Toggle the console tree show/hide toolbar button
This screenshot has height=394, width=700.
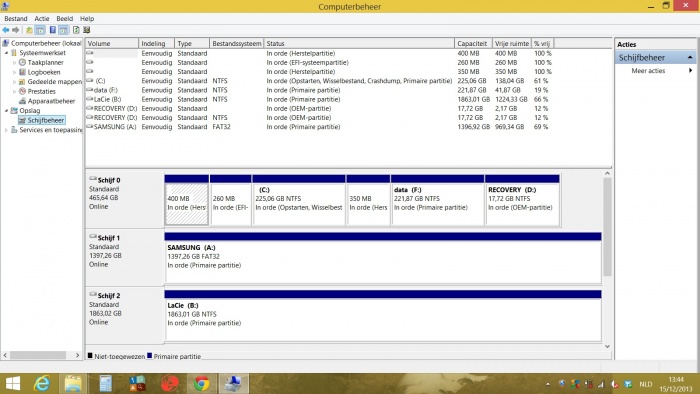[40, 30]
